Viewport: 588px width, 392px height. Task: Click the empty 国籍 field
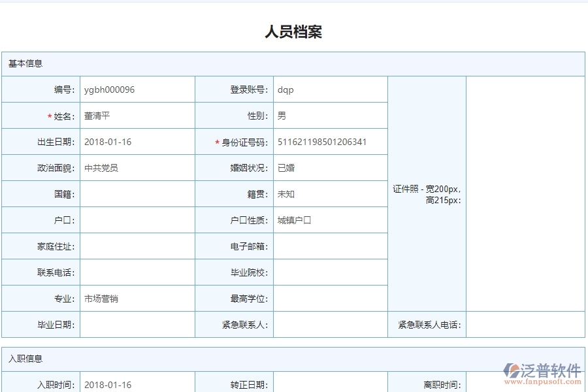click(x=137, y=193)
